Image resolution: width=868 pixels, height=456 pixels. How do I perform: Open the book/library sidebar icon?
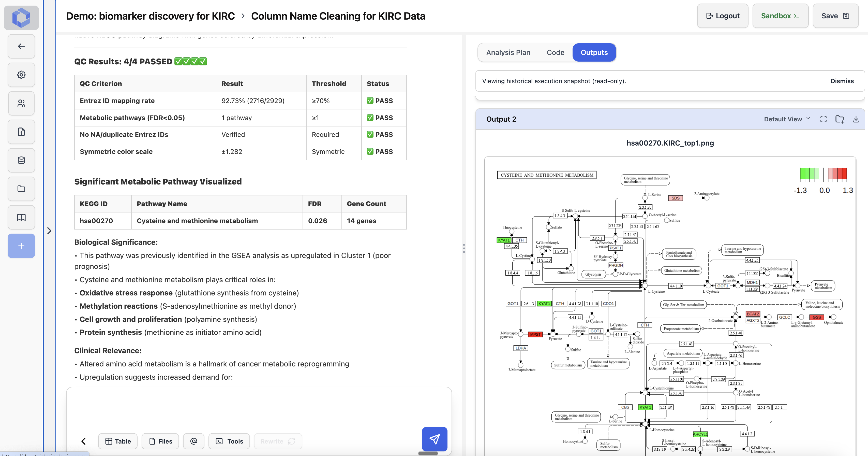[21, 217]
